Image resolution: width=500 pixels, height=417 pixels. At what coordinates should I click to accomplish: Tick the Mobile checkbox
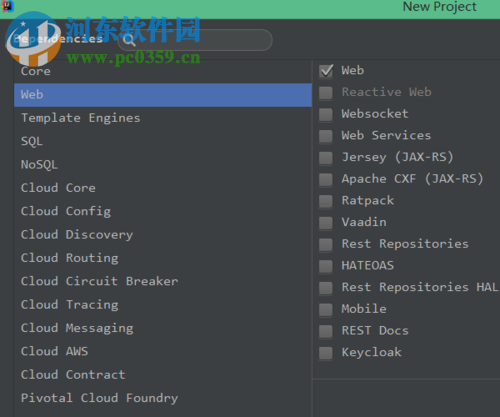pos(326,309)
